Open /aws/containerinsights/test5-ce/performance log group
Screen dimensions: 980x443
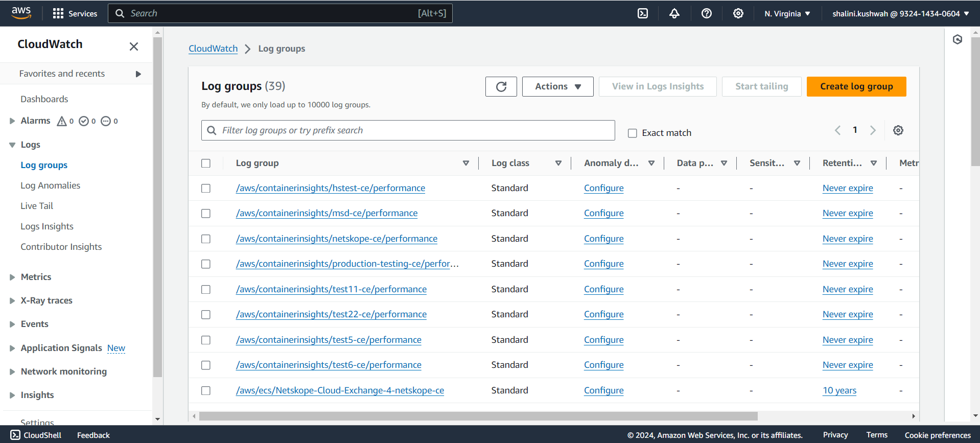tap(329, 340)
